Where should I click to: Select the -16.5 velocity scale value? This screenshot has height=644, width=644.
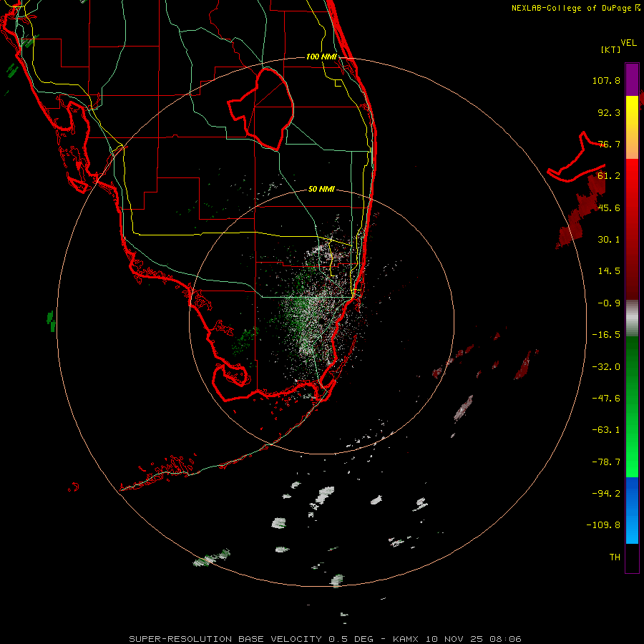tap(606, 335)
